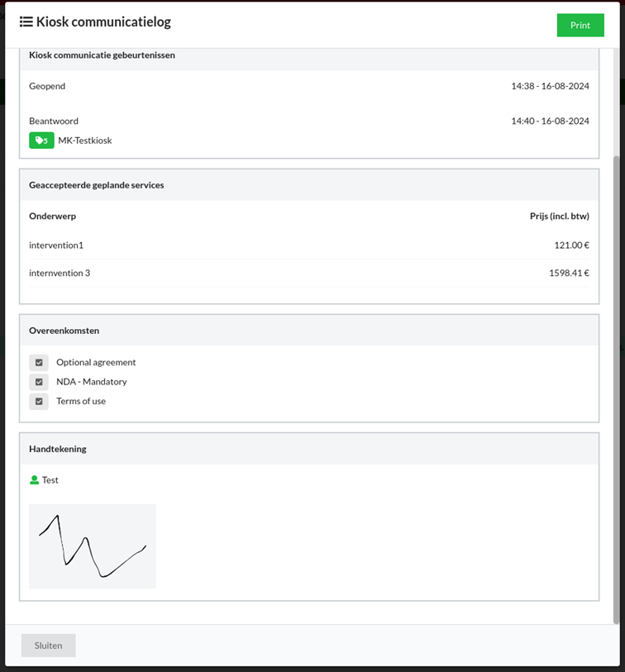Click the Geaccepteerde geplande services header
The height and width of the screenshot is (672, 625).
[96, 185]
